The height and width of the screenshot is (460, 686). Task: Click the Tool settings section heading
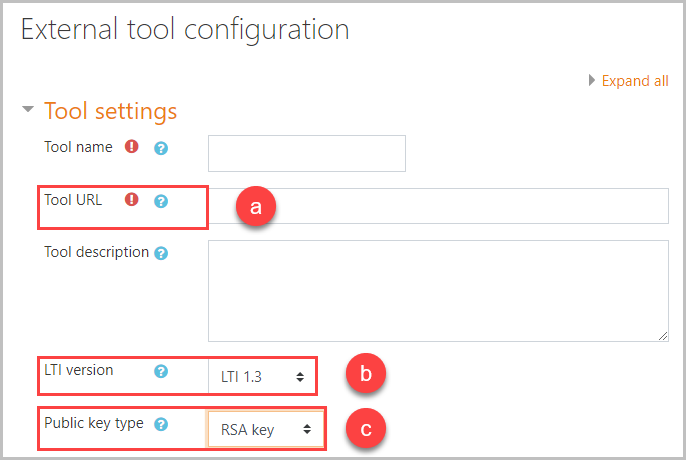click(111, 111)
